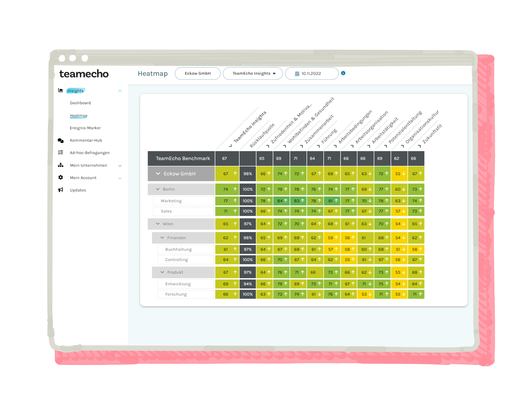The image size is (532, 399).
Task: Click the Insights chart icon in the sidebar
Action: point(61,90)
